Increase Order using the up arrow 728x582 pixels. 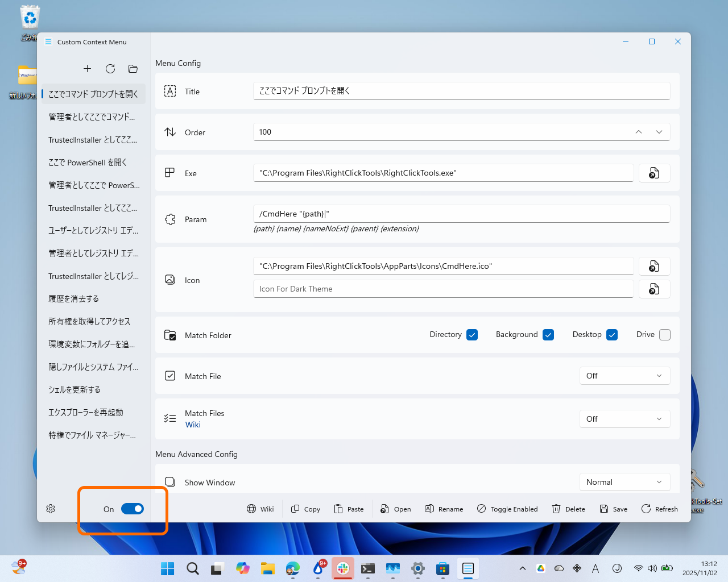click(638, 131)
